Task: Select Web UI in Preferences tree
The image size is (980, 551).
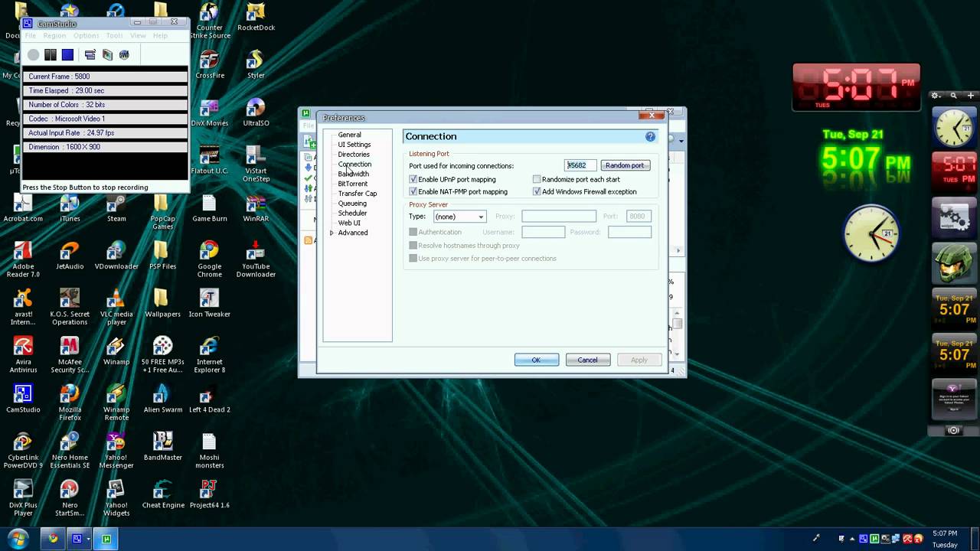Action: coord(349,223)
